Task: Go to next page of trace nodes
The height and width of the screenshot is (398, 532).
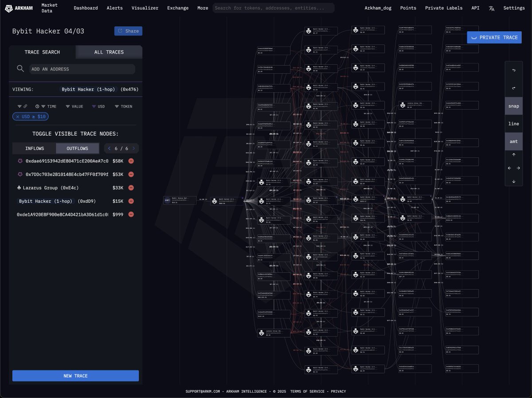Action: point(133,148)
